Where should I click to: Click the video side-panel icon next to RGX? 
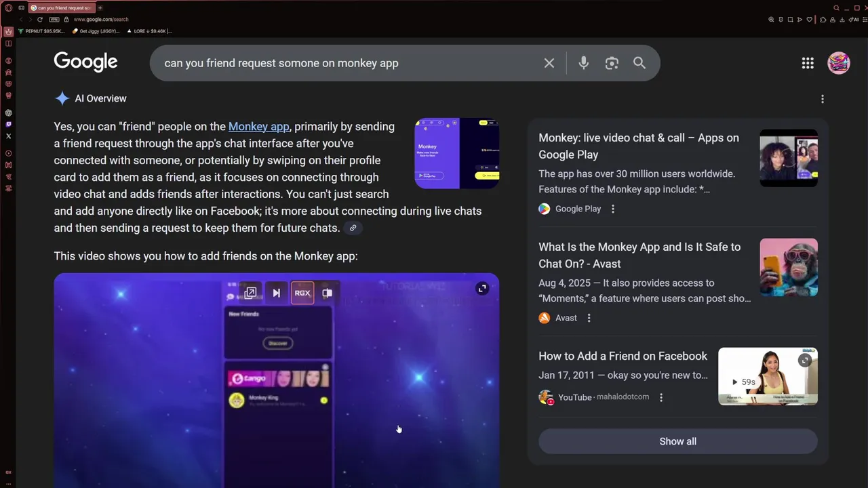pos(327,293)
